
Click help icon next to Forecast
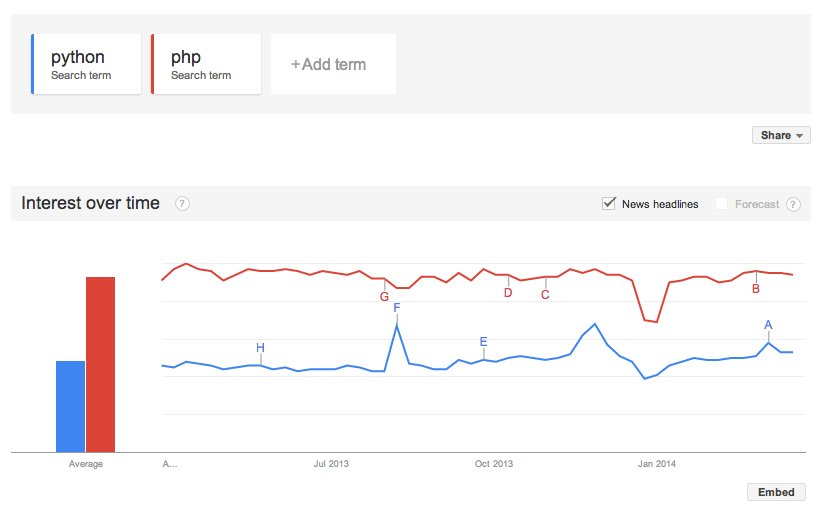793,204
